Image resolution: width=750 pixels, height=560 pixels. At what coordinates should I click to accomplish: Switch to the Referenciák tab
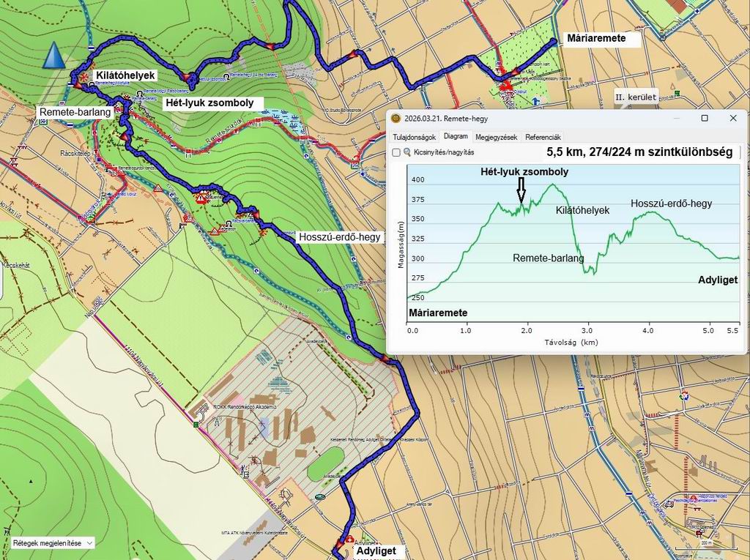coord(543,137)
